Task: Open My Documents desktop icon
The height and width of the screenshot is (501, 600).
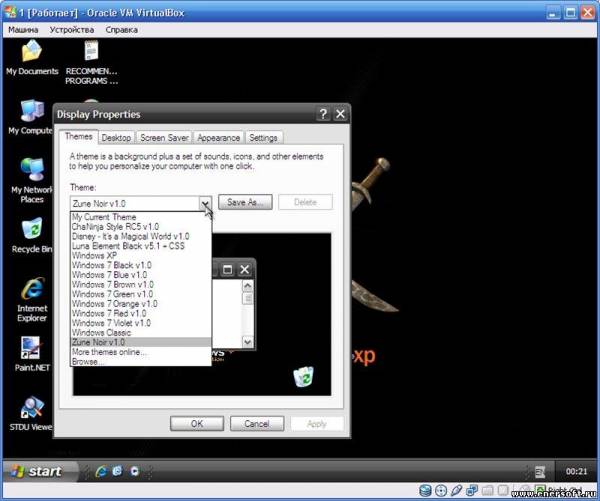Action: 32,57
